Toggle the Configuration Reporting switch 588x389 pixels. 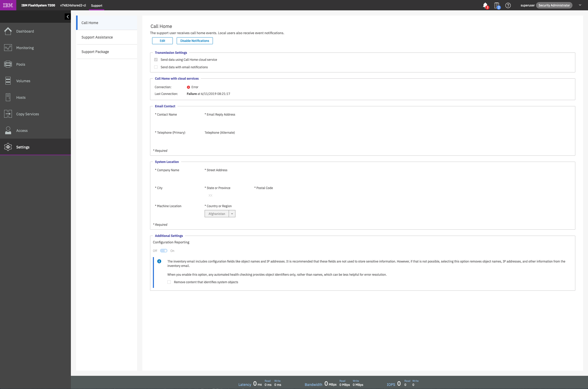point(164,251)
